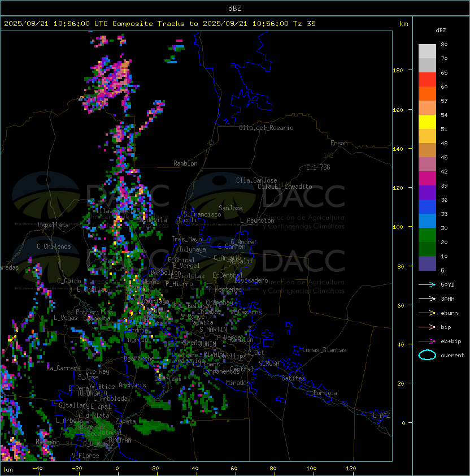Click the magenta eb+bip arrow symbol

[x=427, y=341]
